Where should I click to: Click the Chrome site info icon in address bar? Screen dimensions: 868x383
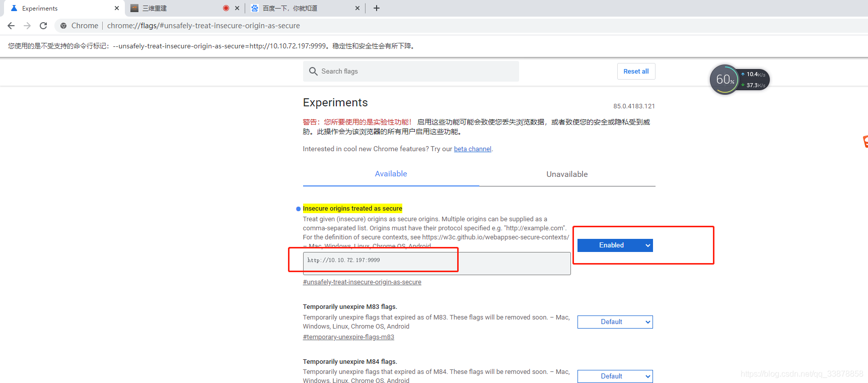[63, 26]
